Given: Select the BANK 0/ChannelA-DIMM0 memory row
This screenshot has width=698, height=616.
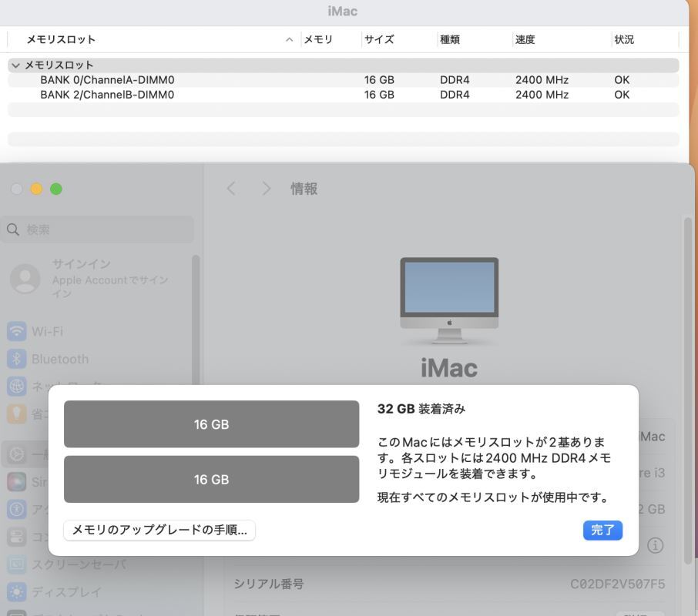Looking at the screenshot, I should click(x=108, y=78).
